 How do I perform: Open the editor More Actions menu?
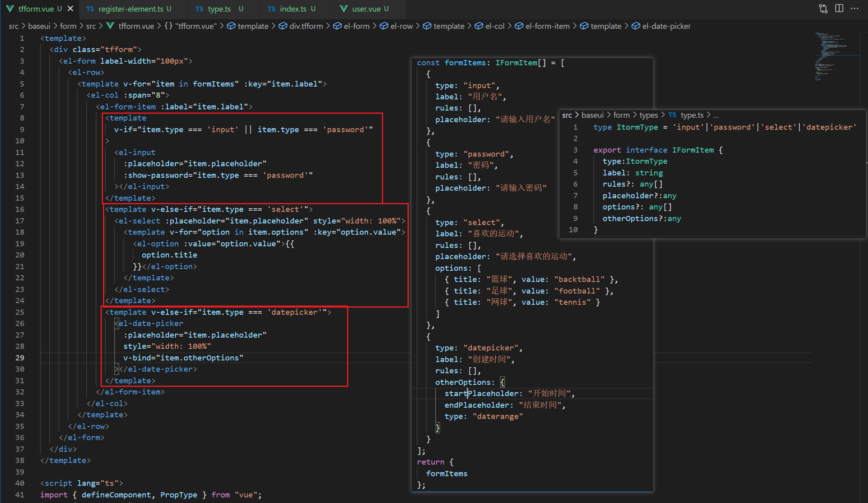tap(855, 8)
